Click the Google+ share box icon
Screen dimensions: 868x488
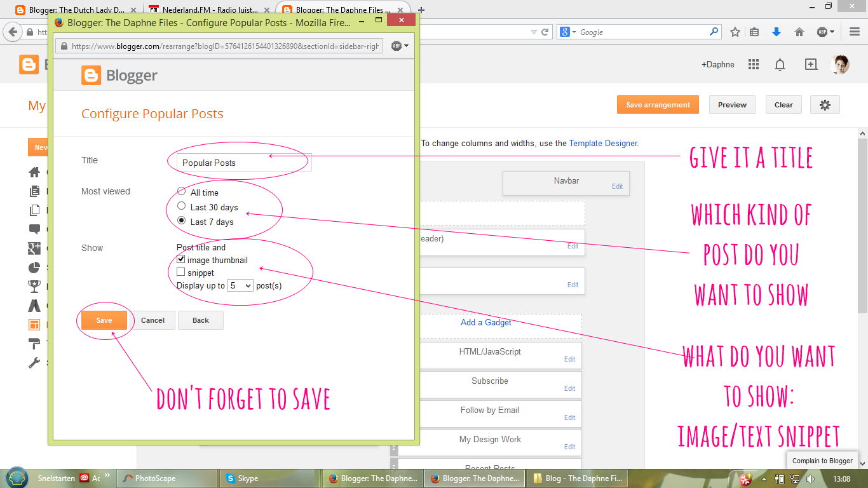click(811, 64)
